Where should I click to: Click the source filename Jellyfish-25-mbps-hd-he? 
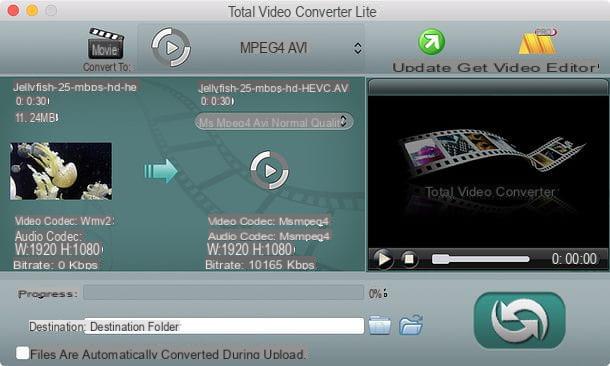click(75, 87)
